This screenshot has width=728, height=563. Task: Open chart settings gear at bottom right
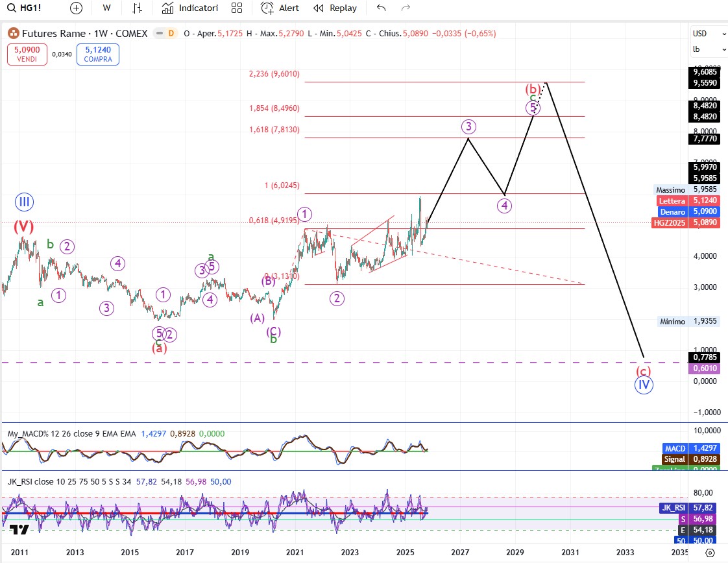pos(710,553)
